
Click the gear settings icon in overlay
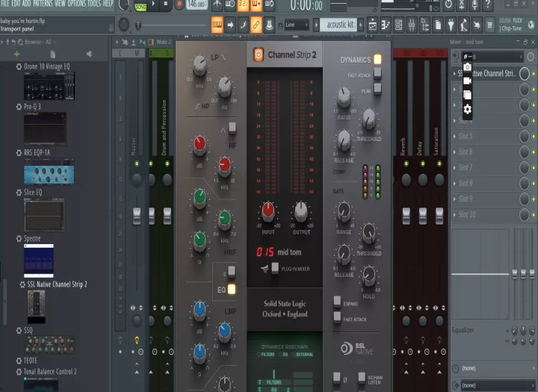(x=467, y=110)
